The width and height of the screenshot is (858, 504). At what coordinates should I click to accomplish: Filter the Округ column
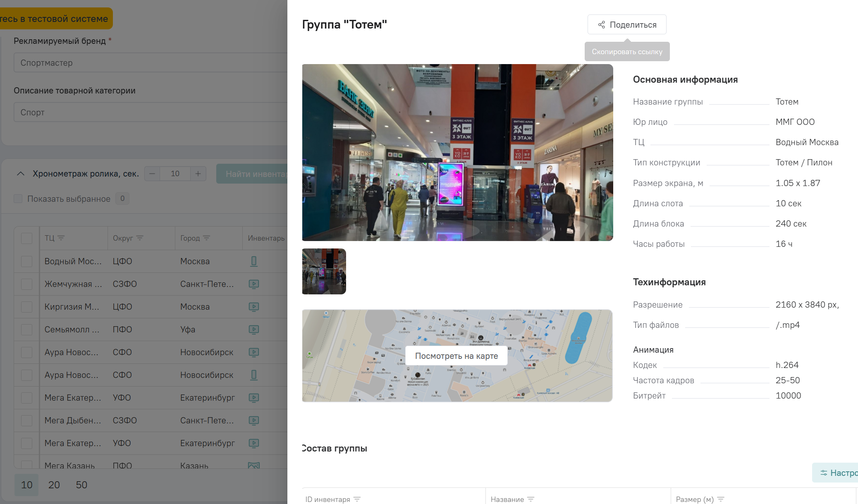click(140, 238)
